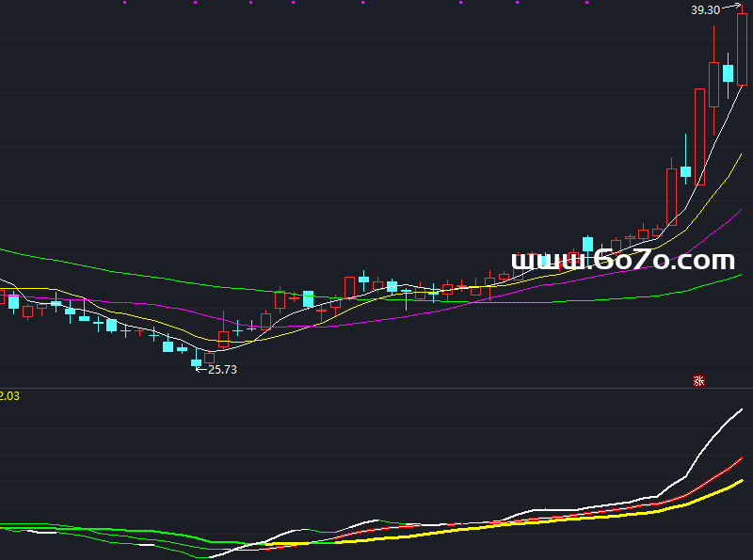This screenshot has width=753, height=560.
Task: Click the green moving average line at left edge
Action: 6,250
